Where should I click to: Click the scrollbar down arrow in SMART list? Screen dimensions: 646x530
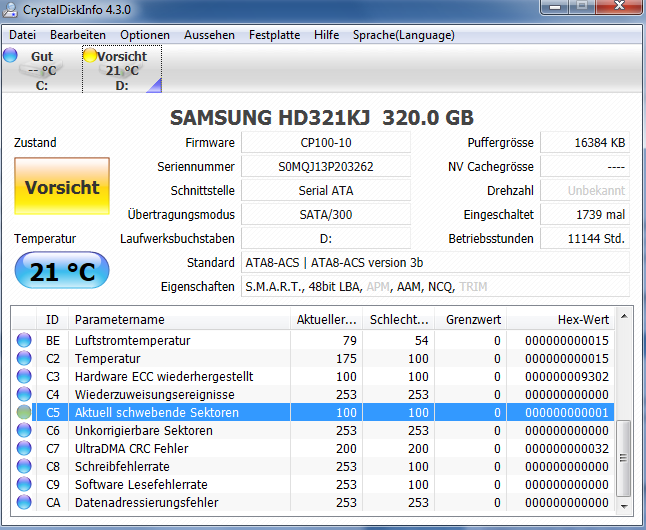pos(624,506)
